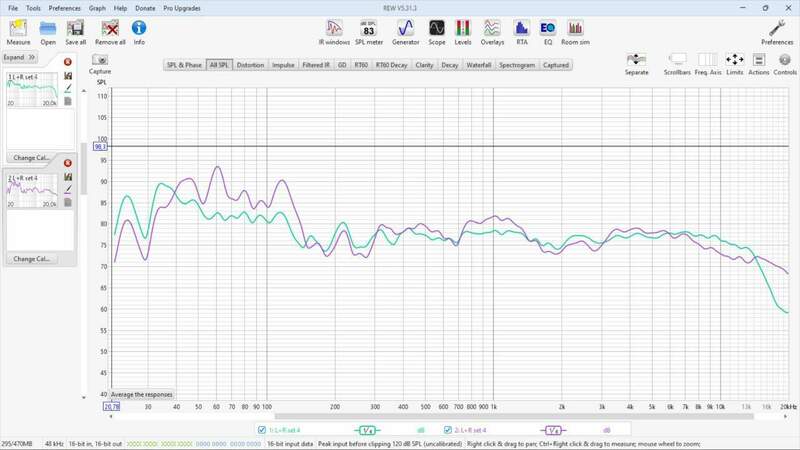Open smoothing selector for purple trace 2
Viewport: 800px width, 450px height.
(x=552, y=430)
